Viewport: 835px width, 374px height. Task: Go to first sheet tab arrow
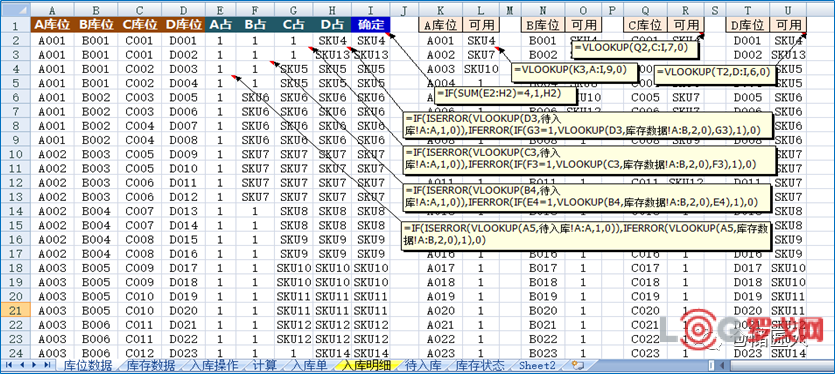(9, 365)
